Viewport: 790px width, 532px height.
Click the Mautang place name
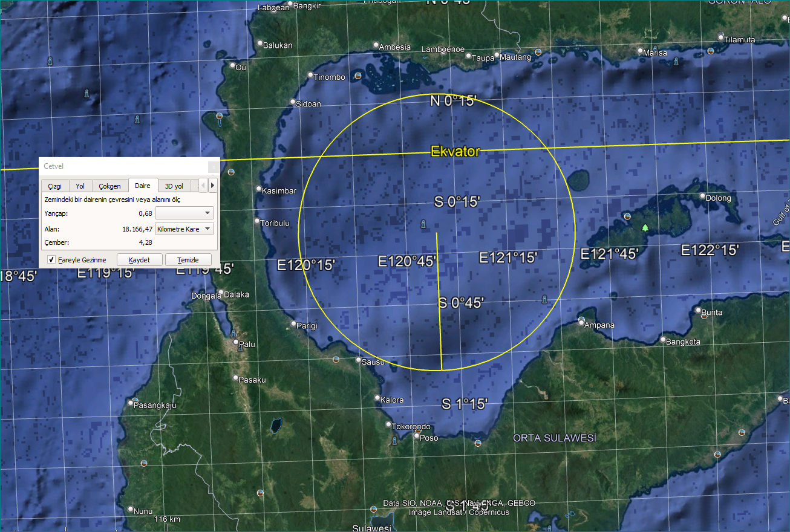(516, 57)
